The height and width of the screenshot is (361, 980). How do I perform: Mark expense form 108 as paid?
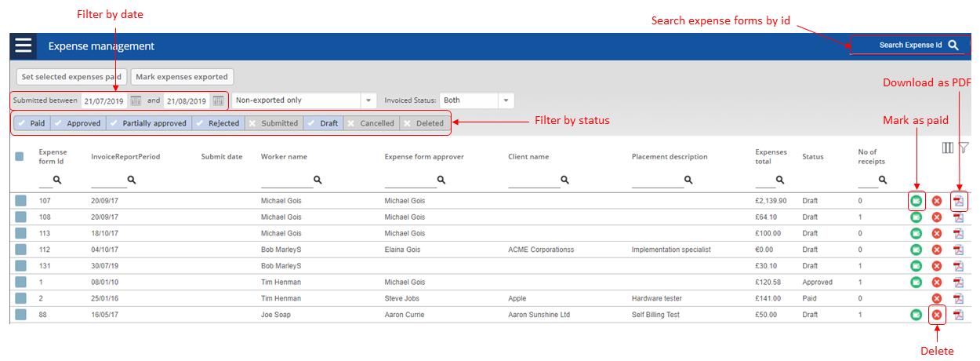[x=916, y=217]
